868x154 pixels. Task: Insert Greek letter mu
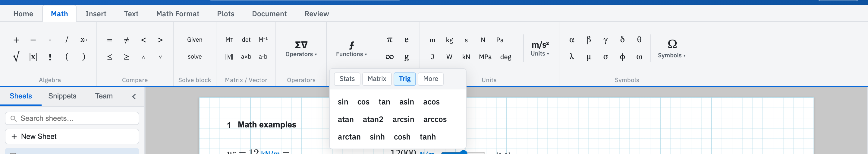[589, 57]
